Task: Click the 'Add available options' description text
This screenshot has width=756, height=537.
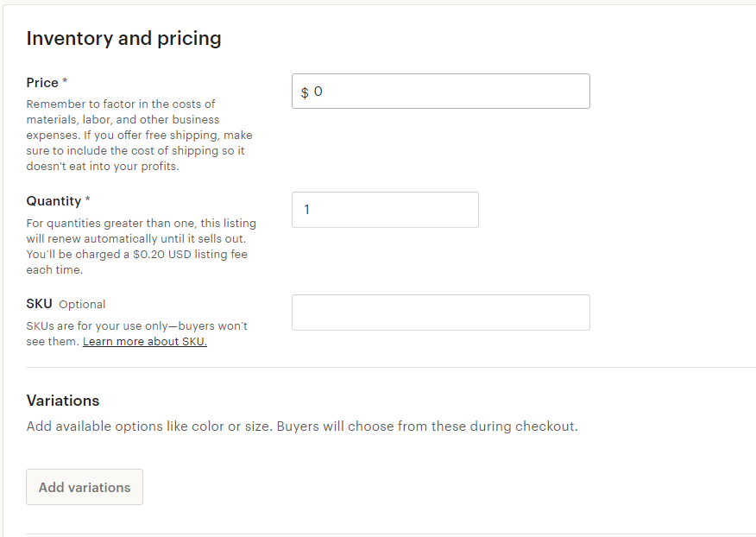Action: [x=302, y=426]
